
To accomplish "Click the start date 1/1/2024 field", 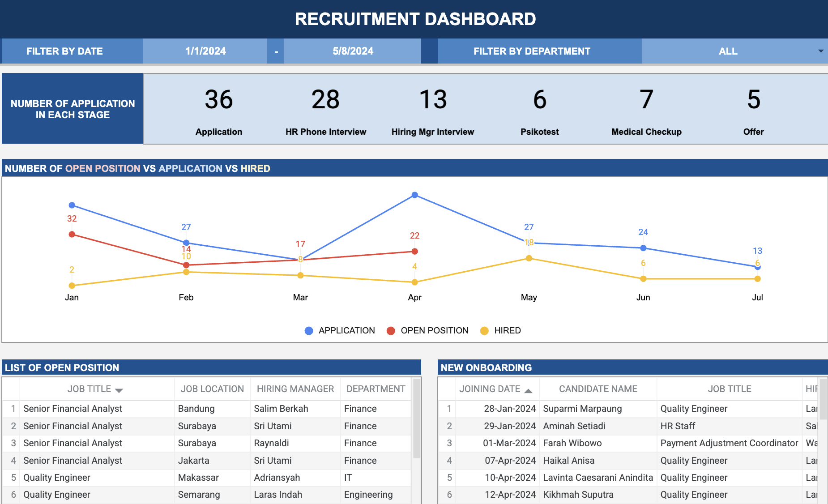I will point(205,51).
